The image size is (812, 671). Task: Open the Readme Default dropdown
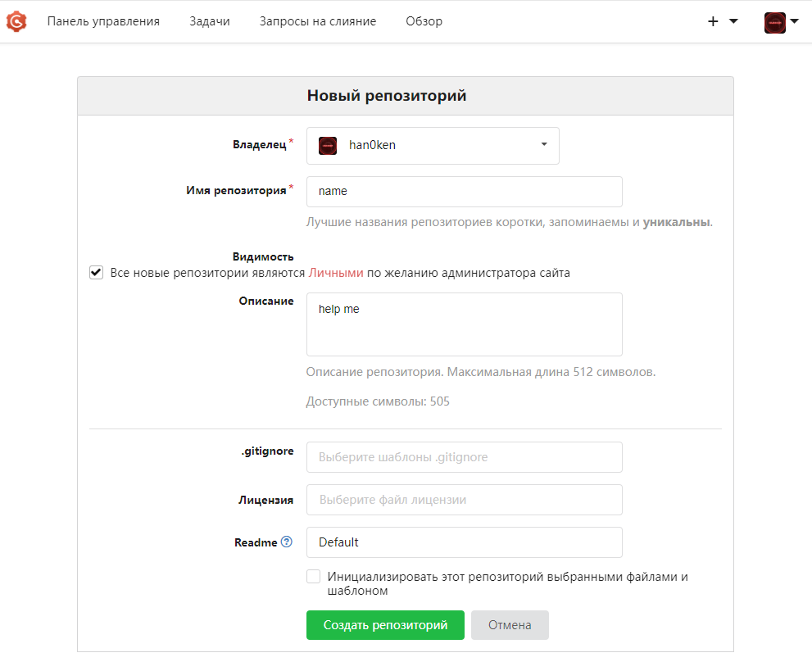[464, 542]
